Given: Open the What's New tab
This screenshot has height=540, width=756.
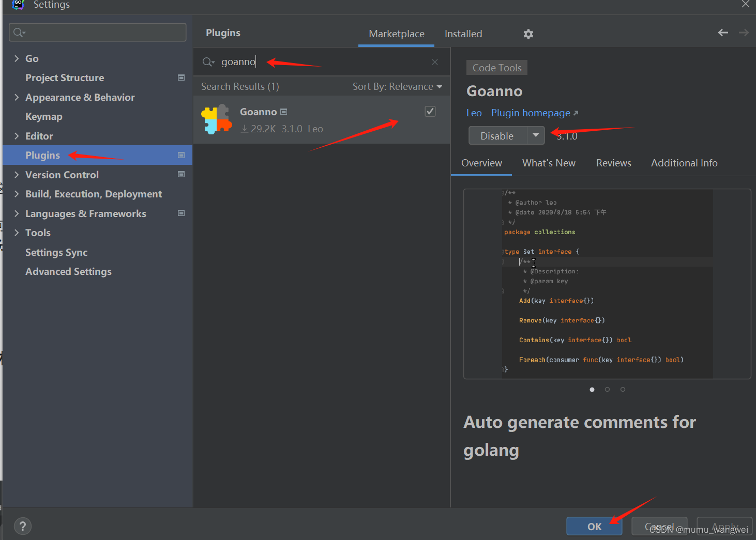Looking at the screenshot, I should click(x=549, y=163).
